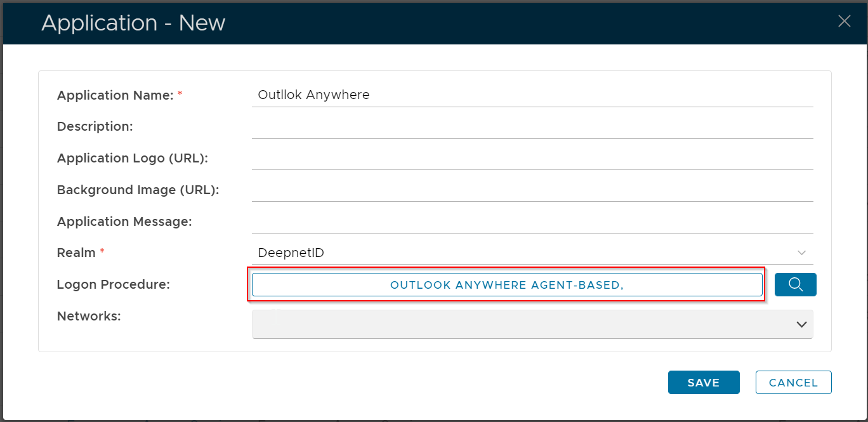
Task: Click the "Networks:" label text
Action: pyautogui.click(x=89, y=315)
